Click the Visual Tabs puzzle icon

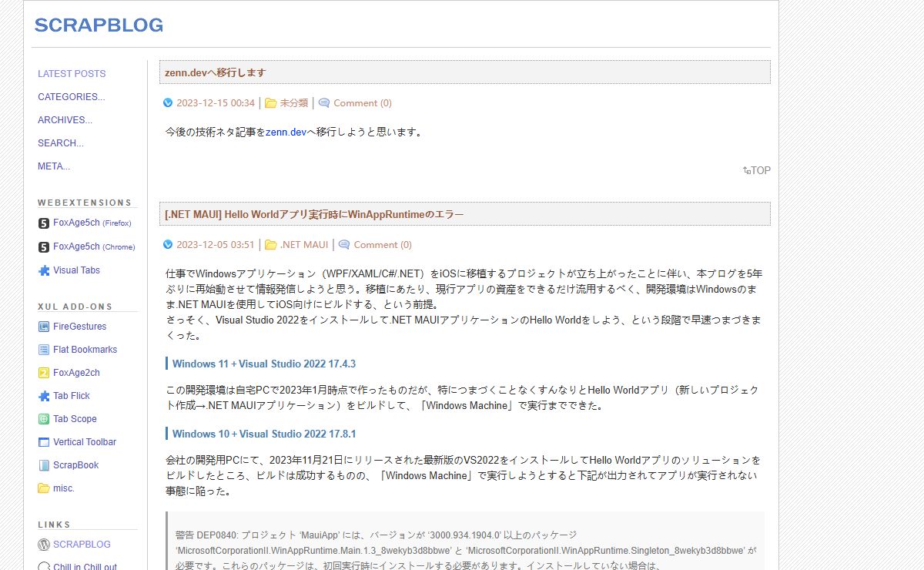44,270
